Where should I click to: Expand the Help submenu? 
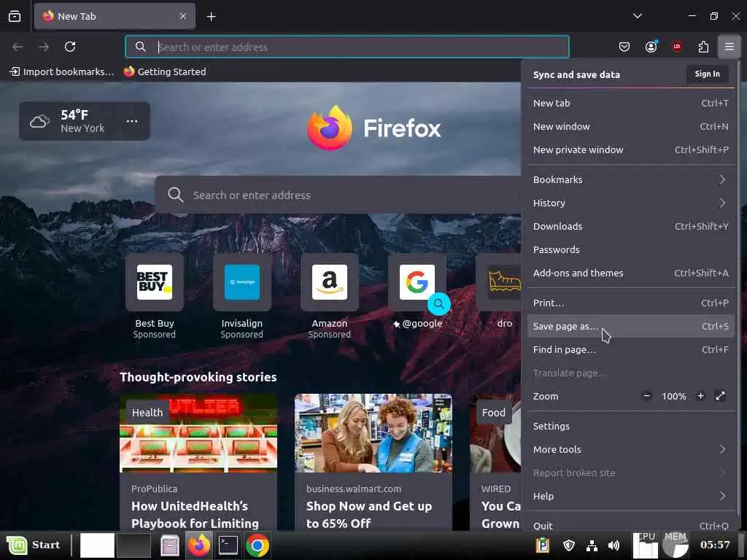pos(631,496)
